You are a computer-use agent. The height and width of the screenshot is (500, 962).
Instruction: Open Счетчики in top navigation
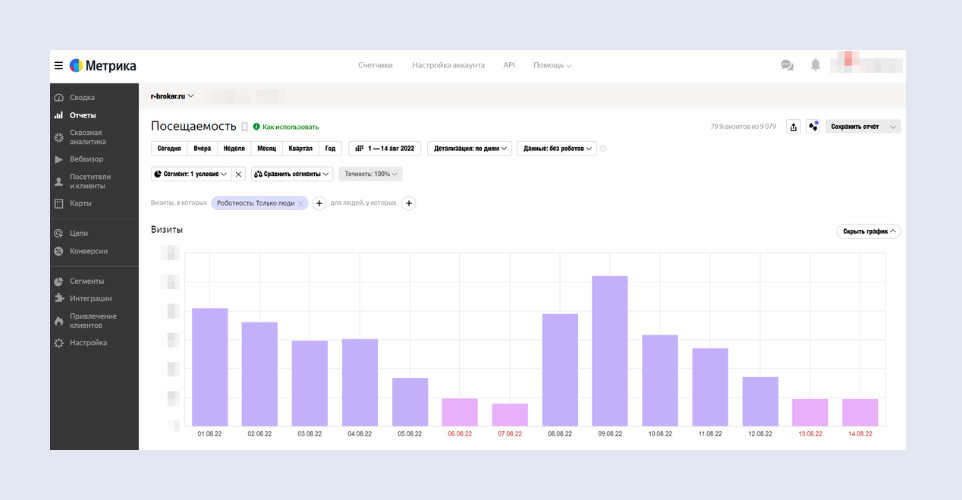click(375, 65)
